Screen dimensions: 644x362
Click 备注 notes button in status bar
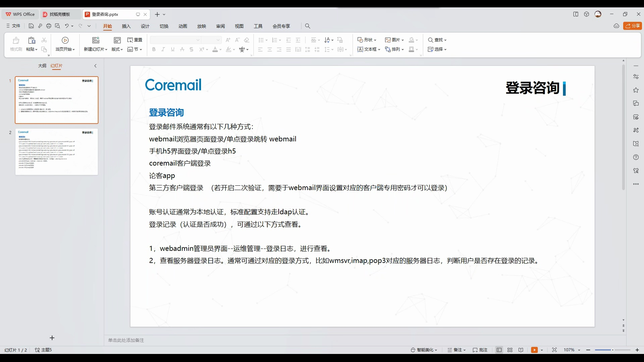(x=457, y=350)
